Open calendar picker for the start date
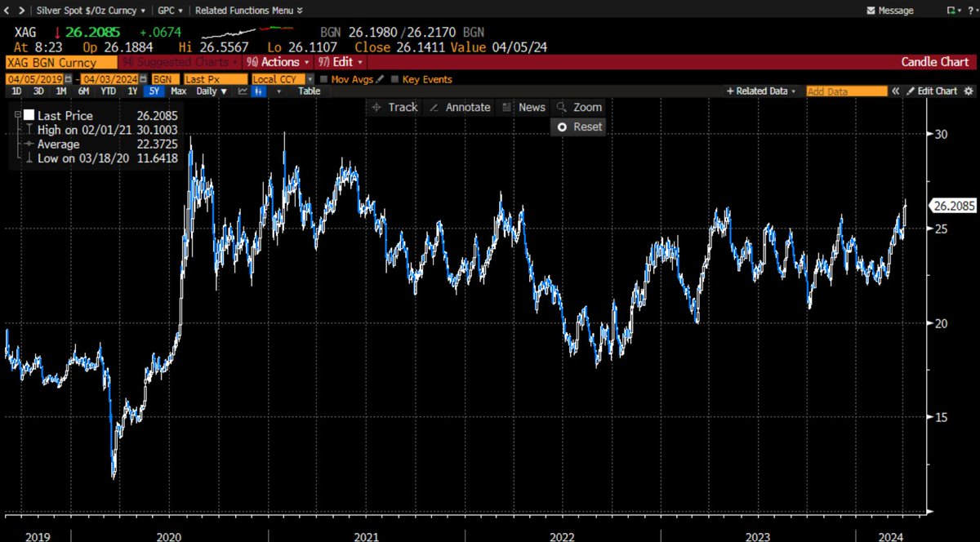 (69, 79)
